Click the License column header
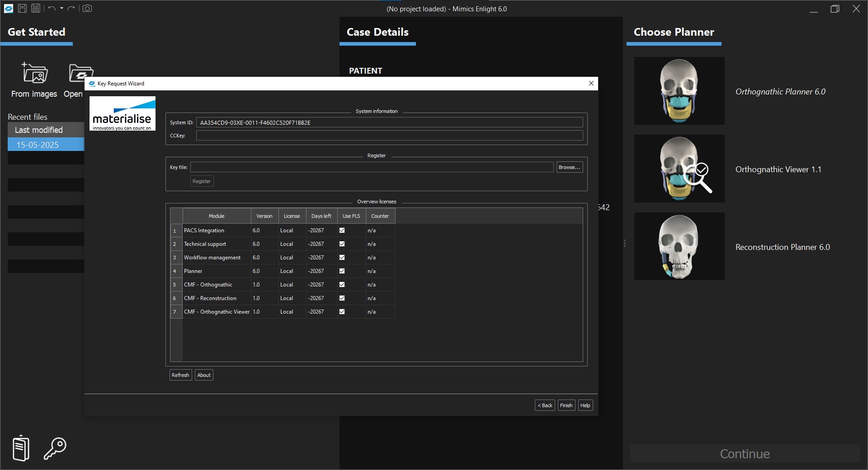 click(292, 216)
